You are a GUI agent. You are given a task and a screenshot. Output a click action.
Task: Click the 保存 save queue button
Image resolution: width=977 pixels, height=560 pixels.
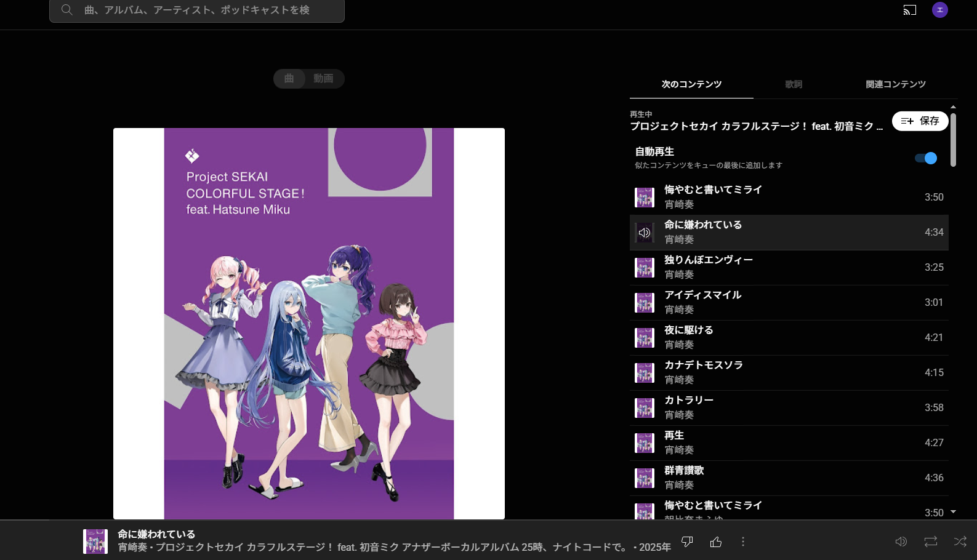click(x=920, y=121)
